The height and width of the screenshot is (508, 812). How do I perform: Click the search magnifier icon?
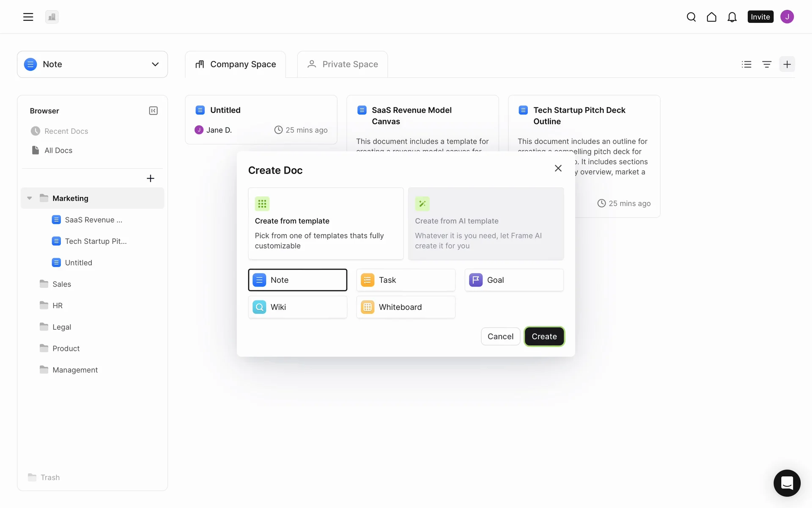(691, 17)
